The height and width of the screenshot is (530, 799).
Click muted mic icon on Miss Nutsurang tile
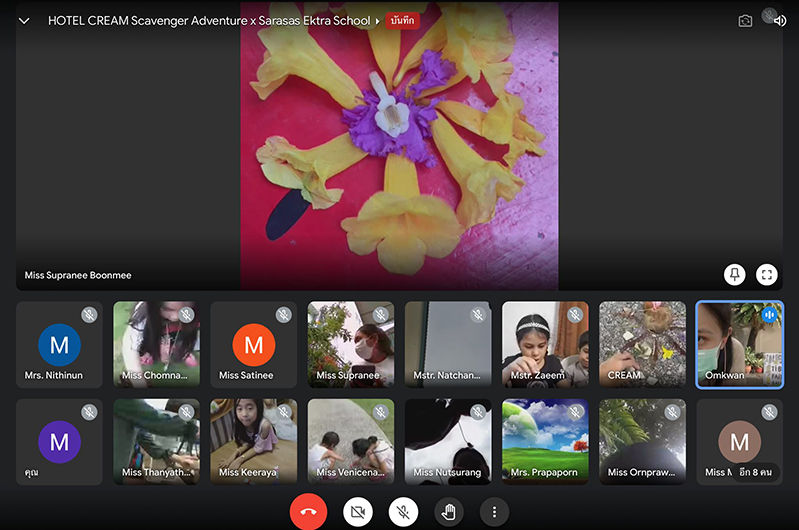pos(477,412)
